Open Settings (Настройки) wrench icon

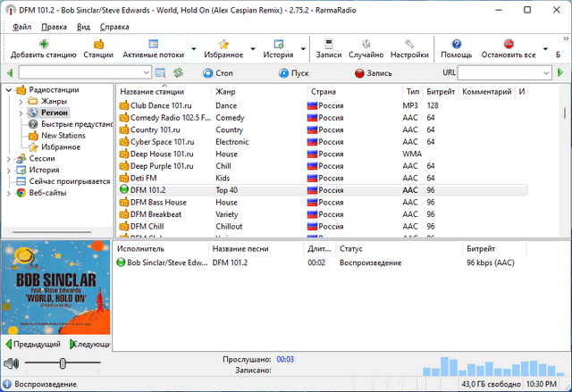pyautogui.click(x=409, y=44)
